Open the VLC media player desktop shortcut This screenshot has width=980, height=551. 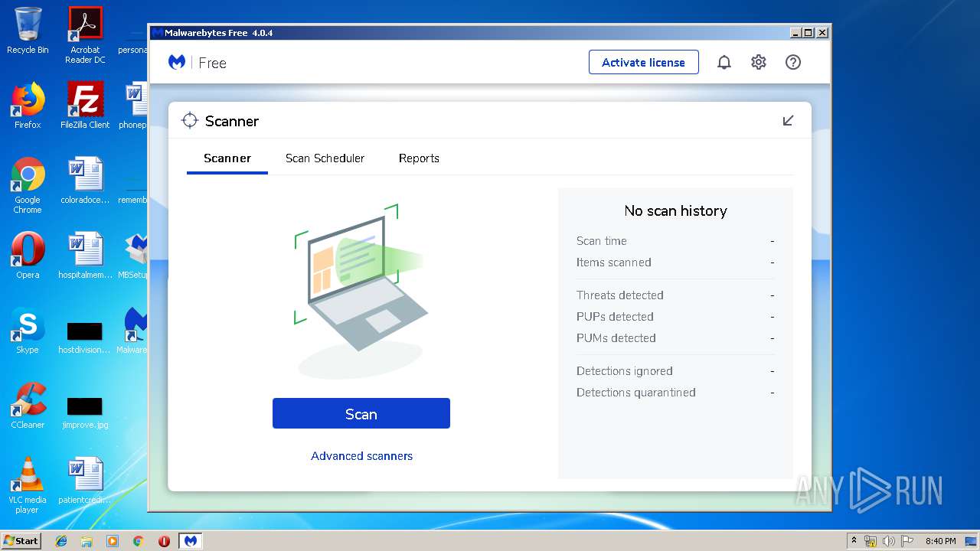pyautogui.click(x=28, y=485)
